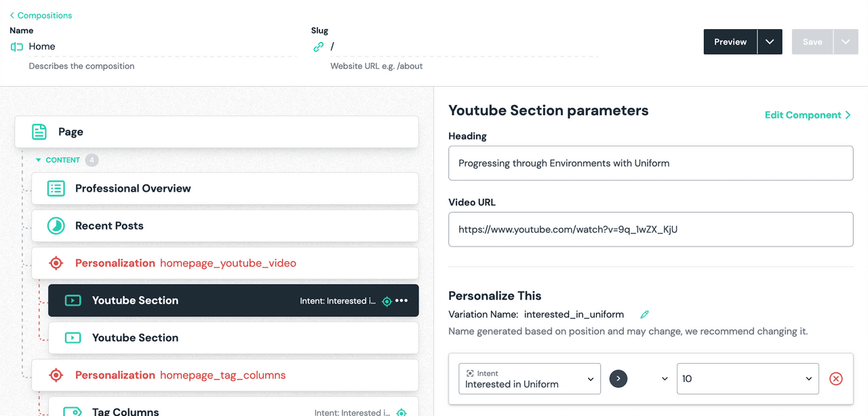Click chevron next to Edit Component
The height and width of the screenshot is (416, 868).
(x=848, y=115)
